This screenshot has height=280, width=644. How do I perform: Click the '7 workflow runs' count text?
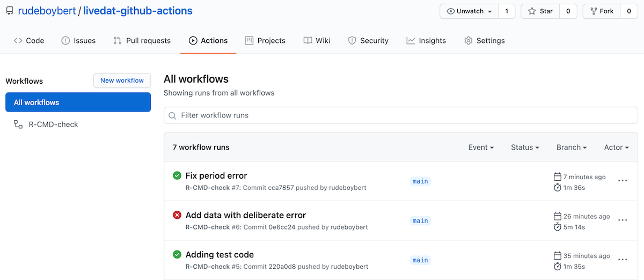tap(201, 147)
